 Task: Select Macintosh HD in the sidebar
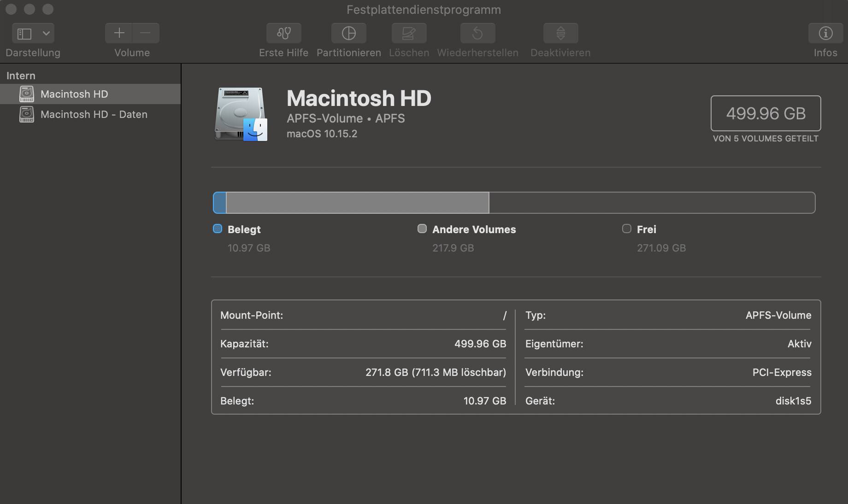[x=90, y=94]
